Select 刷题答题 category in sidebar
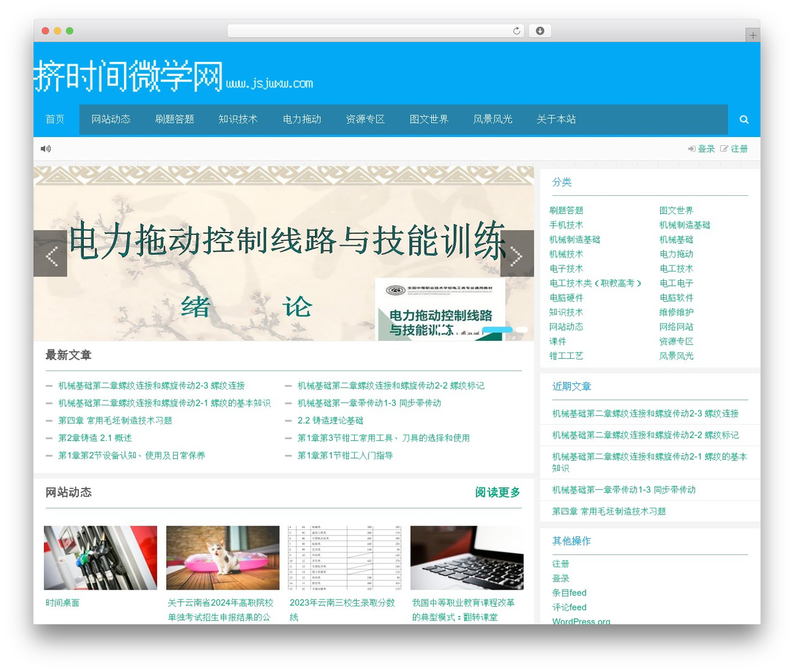Screen dimensions: 794x672 (566, 210)
